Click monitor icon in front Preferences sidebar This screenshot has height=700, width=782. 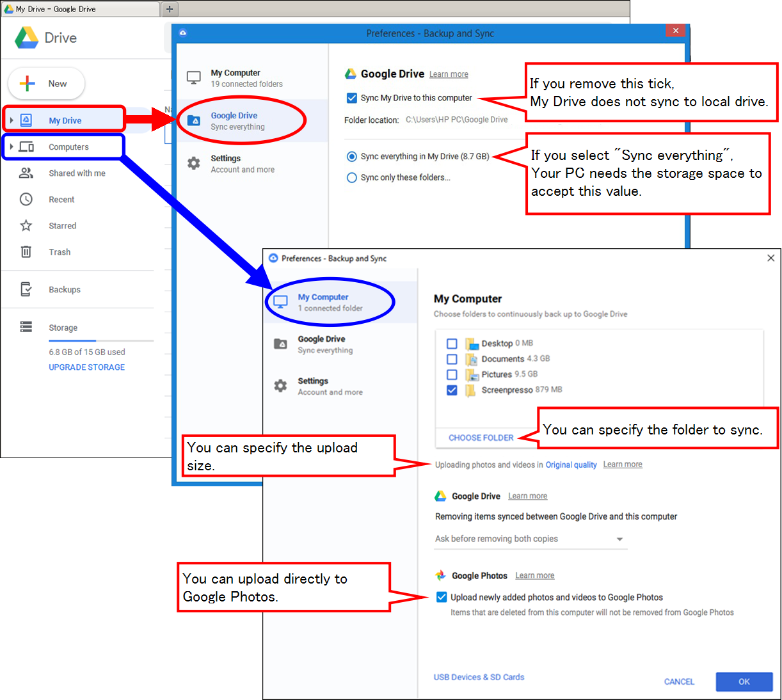[x=280, y=302]
